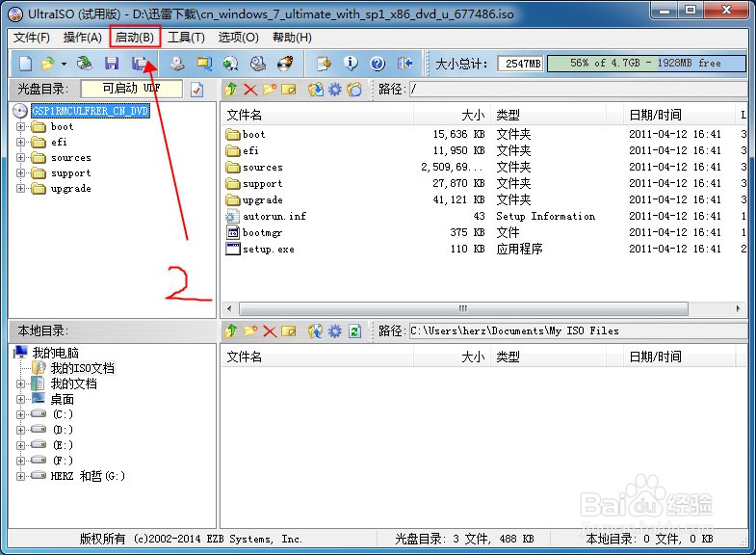Screen dimensions: 756x555
Task: Expand the upgrade folder in disc tree
Action: point(21,189)
